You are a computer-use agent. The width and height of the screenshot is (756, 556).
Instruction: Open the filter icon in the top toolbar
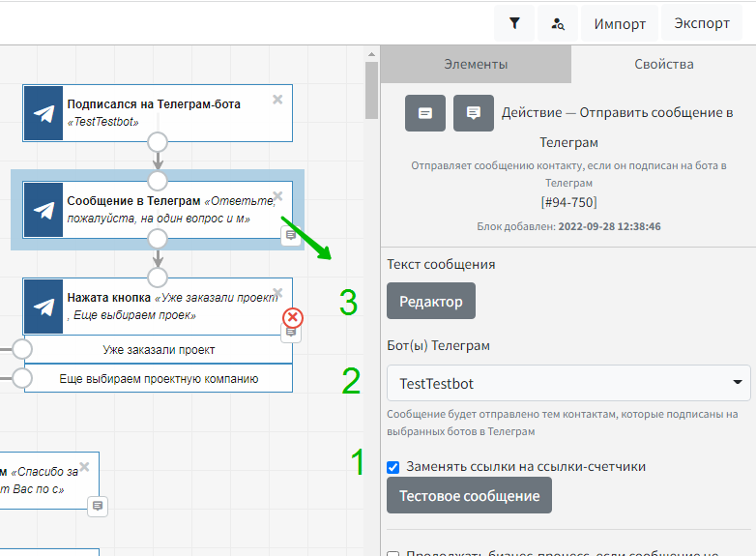pos(514,23)
